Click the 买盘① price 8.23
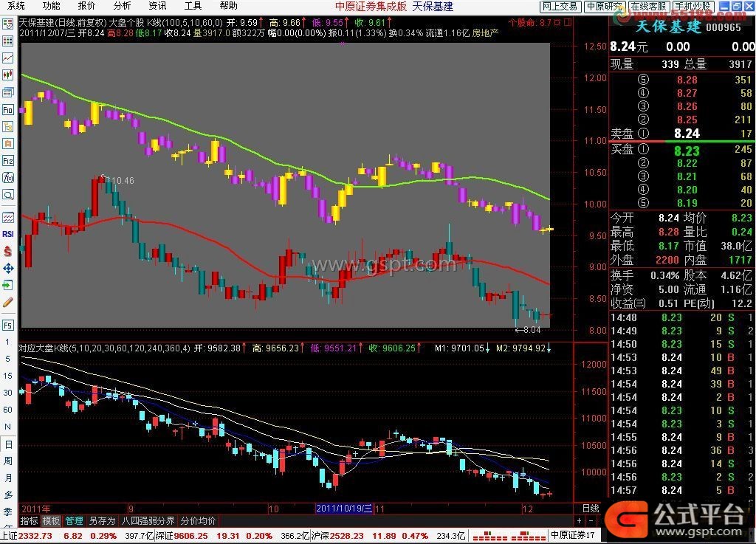 click(687, 151)
